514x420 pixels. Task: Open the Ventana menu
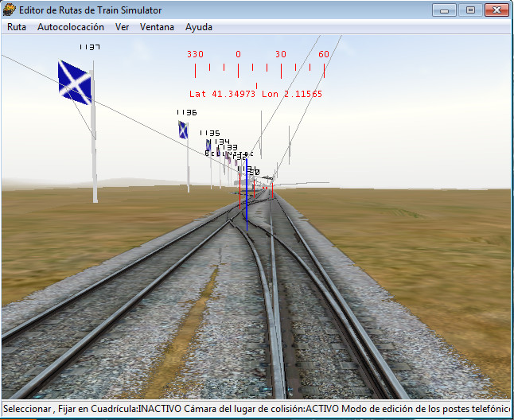[x=157, y=26]
